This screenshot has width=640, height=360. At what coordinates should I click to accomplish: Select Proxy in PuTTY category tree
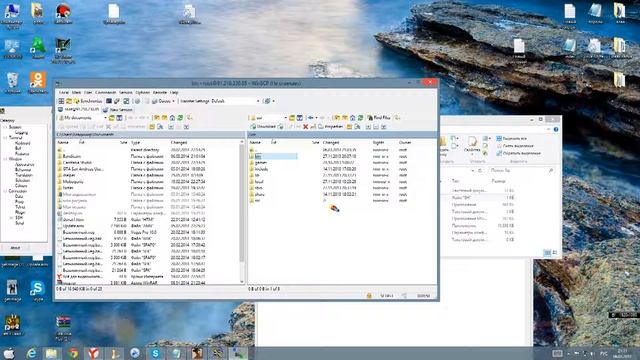click(19, 202)
